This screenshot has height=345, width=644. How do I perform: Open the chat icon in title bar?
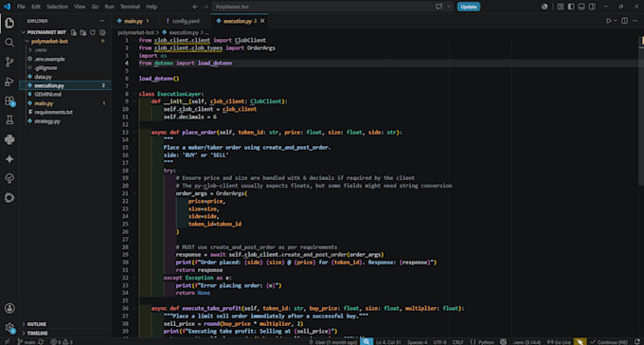click(439, 7)
